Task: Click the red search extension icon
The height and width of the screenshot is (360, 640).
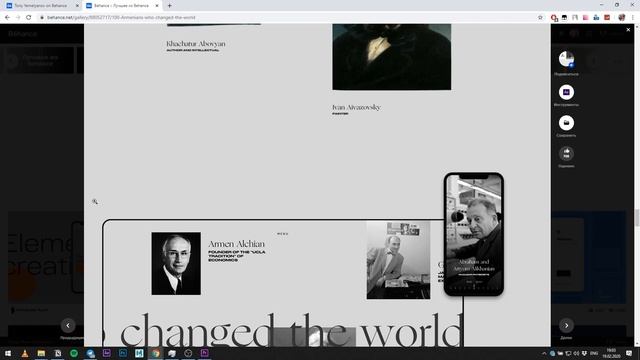Action: pyautogui.click(x=554, y=18)
